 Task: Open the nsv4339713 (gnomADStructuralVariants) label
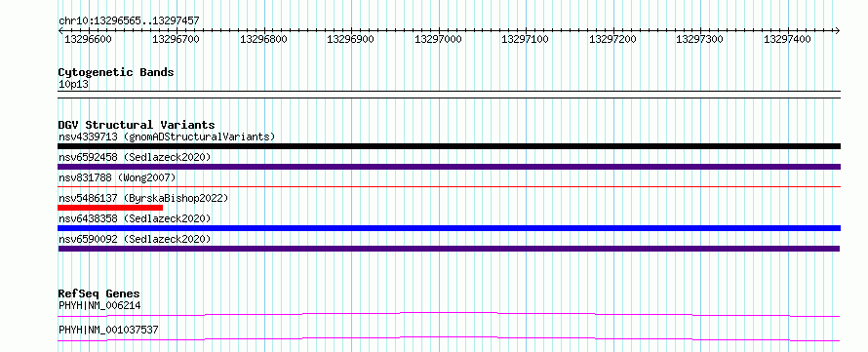pos(167,137)
